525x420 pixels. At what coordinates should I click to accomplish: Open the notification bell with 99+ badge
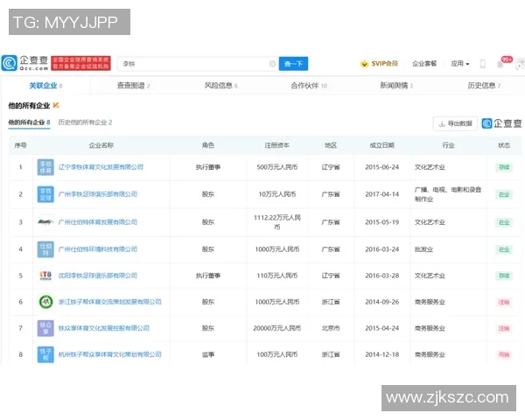point(500,64)
